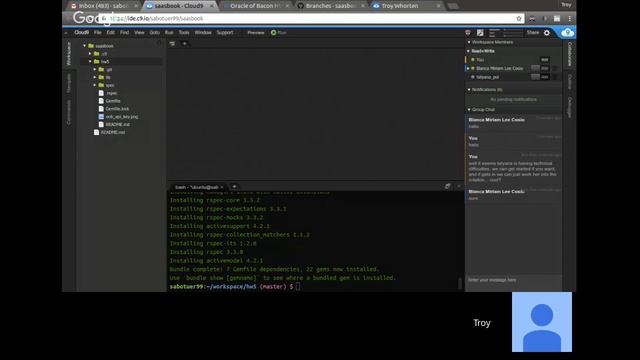Viewport: 640px width, 360px height.
Task: Select README.md inside hw5
Action: 118,124
